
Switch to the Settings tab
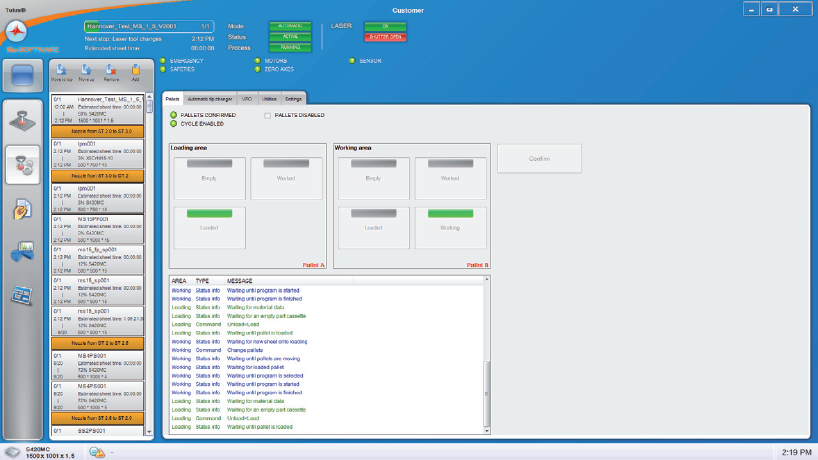tap(294, 99)
